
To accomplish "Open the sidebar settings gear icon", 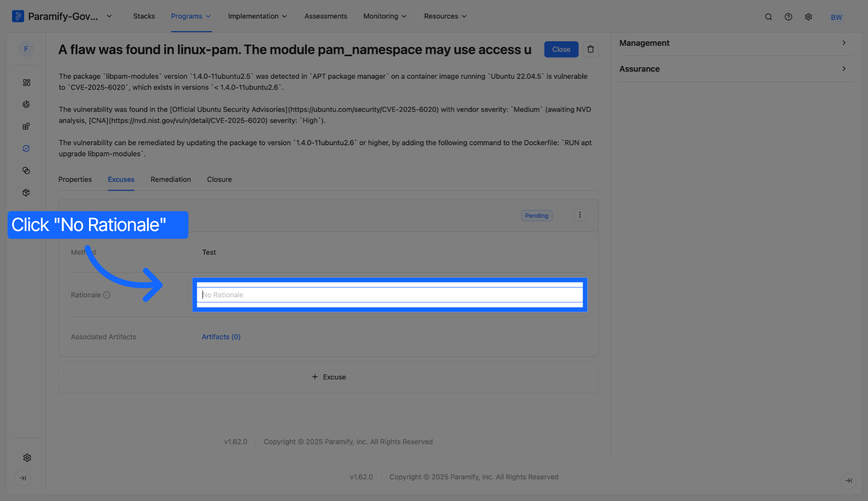I will 27,458.
